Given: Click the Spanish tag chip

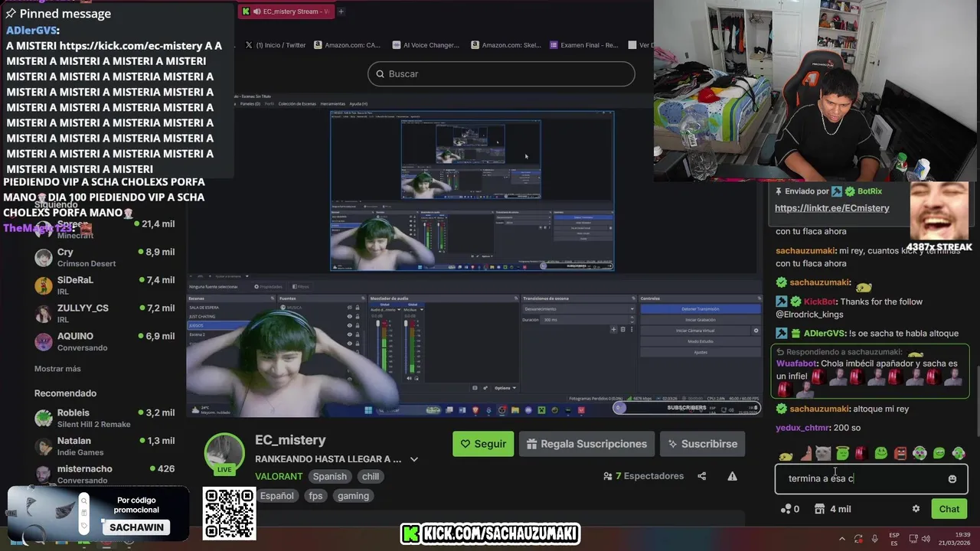Looking at the screenshot, I should click(329, 476).
